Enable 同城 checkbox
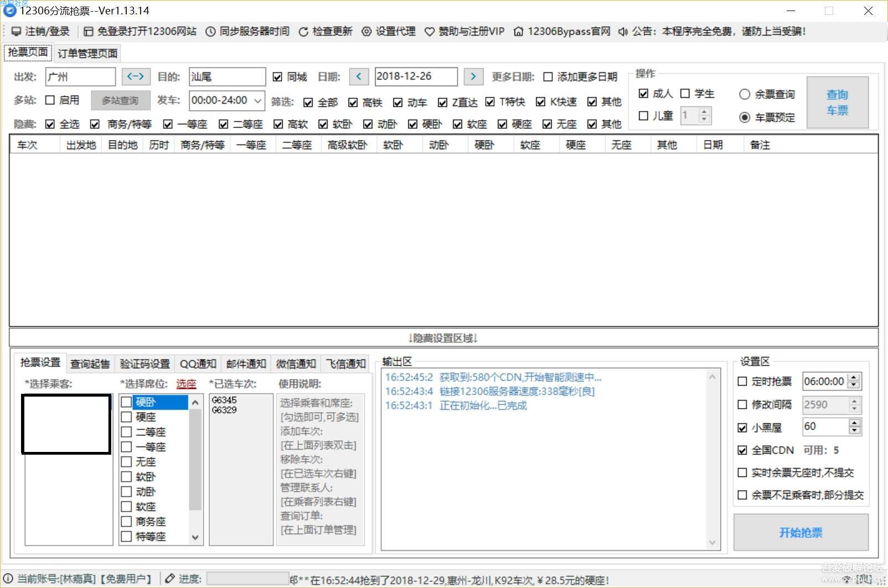This screenshot has height=588, width=888. coord(278,77)
